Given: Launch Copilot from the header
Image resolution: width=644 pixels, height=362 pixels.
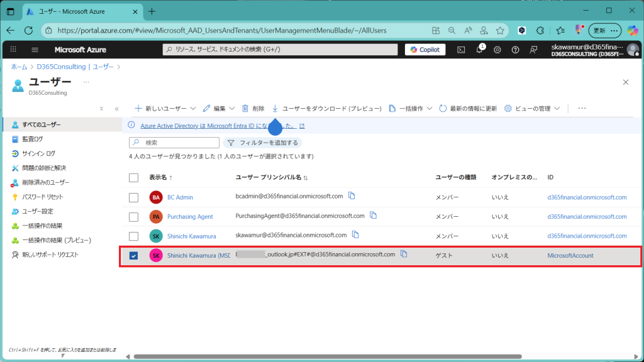Looking at the screenshot, I should pos(425,50).
